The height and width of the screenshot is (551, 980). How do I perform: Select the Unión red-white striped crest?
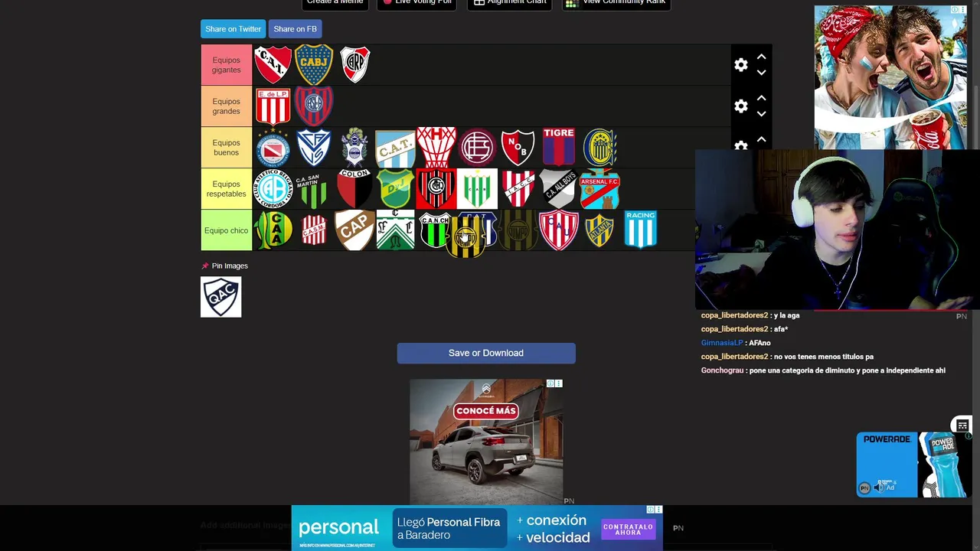pos(559,230)
